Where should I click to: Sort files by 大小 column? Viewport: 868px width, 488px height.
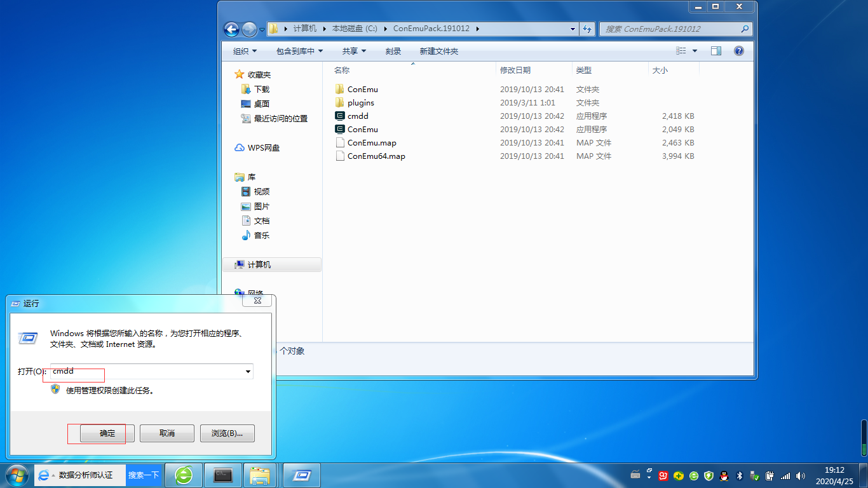[674, 70]
